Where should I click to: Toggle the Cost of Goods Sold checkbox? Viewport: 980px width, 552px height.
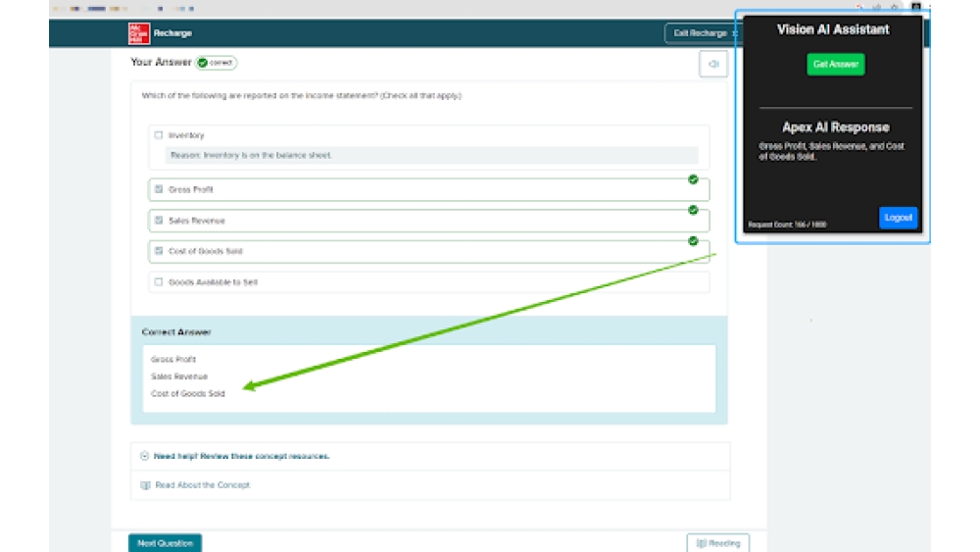tap(159, 251)
